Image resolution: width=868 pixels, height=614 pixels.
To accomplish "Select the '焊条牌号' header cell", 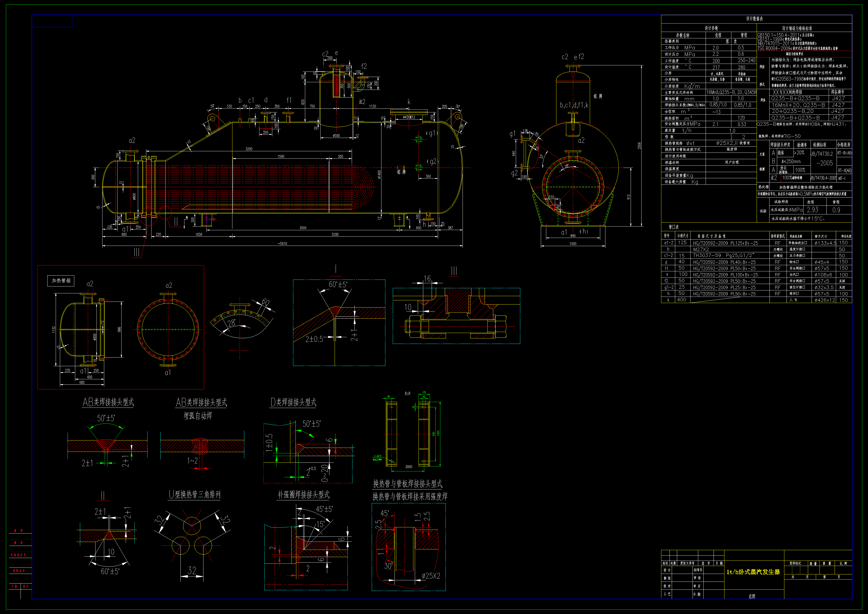I will click(x=837, y=92).
